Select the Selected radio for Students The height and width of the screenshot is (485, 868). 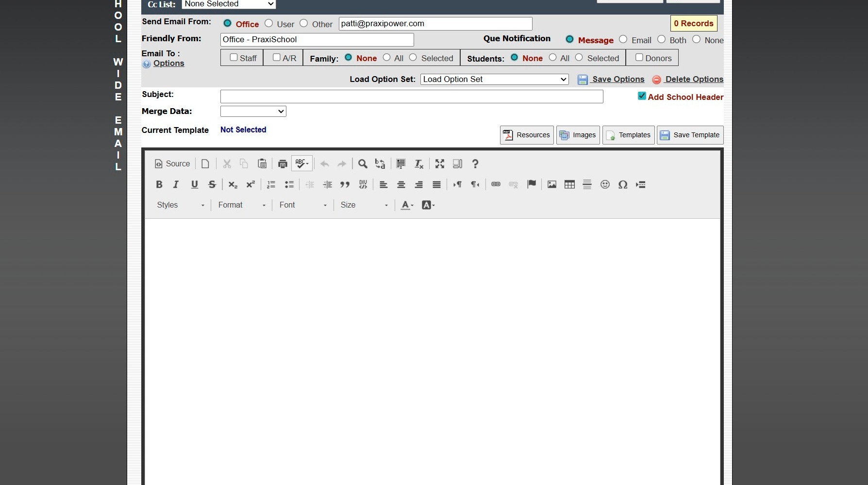[579, 57]
